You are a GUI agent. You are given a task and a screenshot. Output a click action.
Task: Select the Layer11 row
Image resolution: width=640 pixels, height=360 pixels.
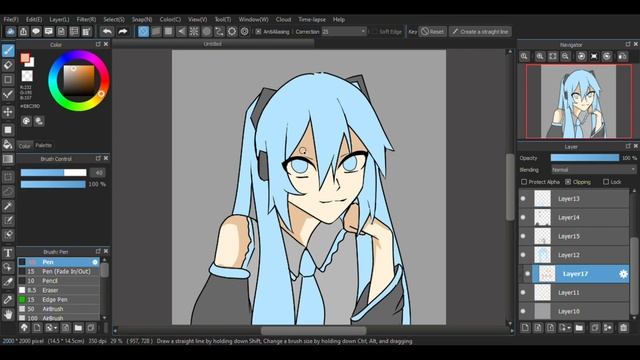point(574,293)
